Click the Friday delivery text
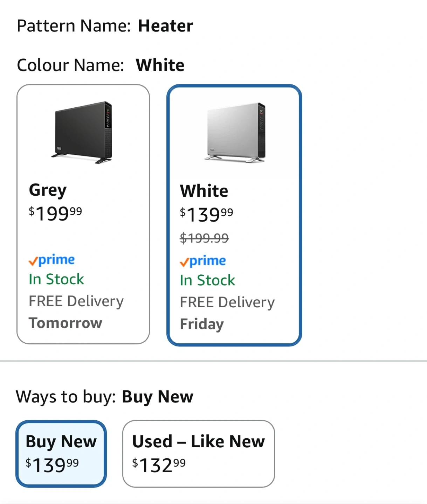This screenshot has height=504, width=427. pos(202,324)
